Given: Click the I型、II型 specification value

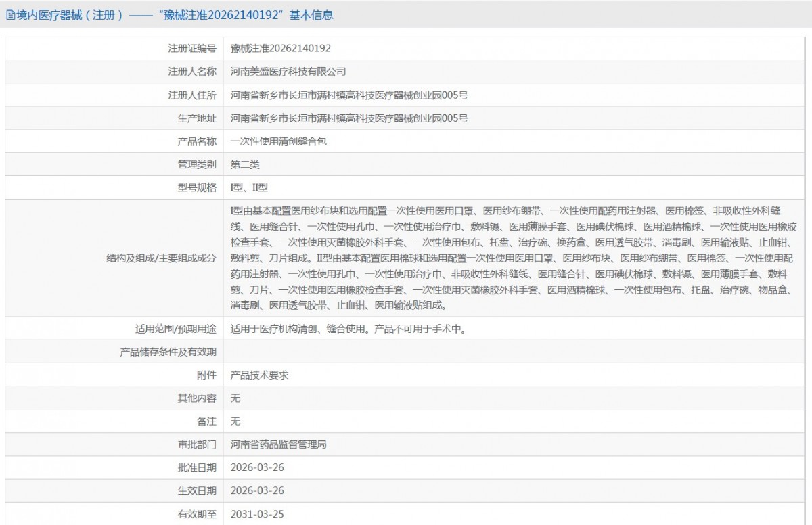Looking at the screenshot, I should click(249, 187).
